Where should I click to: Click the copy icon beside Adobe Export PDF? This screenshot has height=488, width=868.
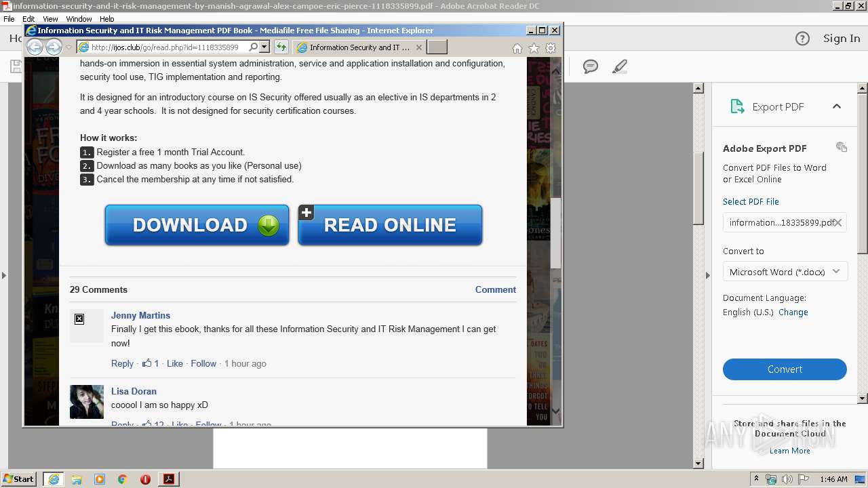pyautogui.click(x=842, y=147)
